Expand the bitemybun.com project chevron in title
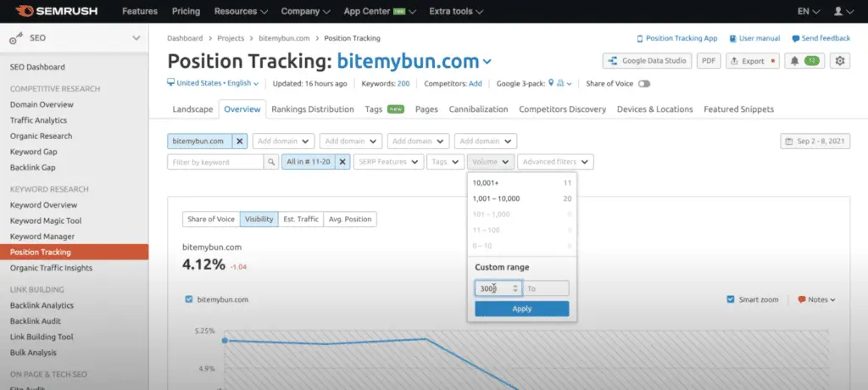Viewport: 868px width, 390px height. (487, 62)
